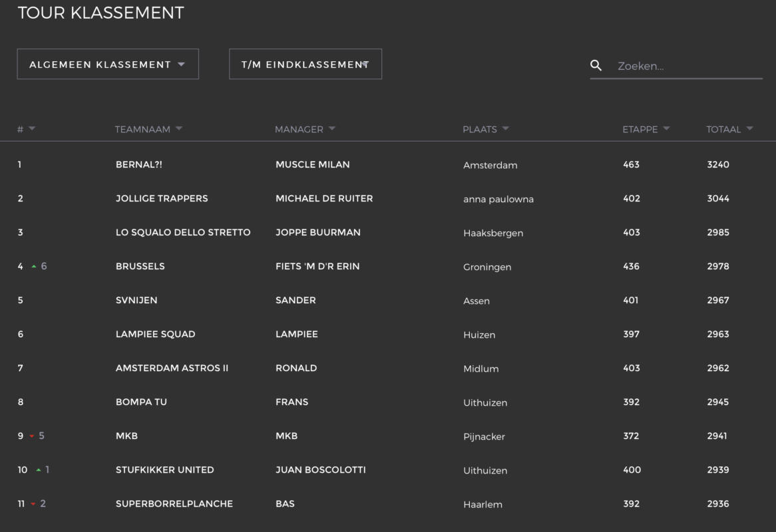Click the Midlum place cell
This screenshot has height=532, width=776.
(481, 369)
